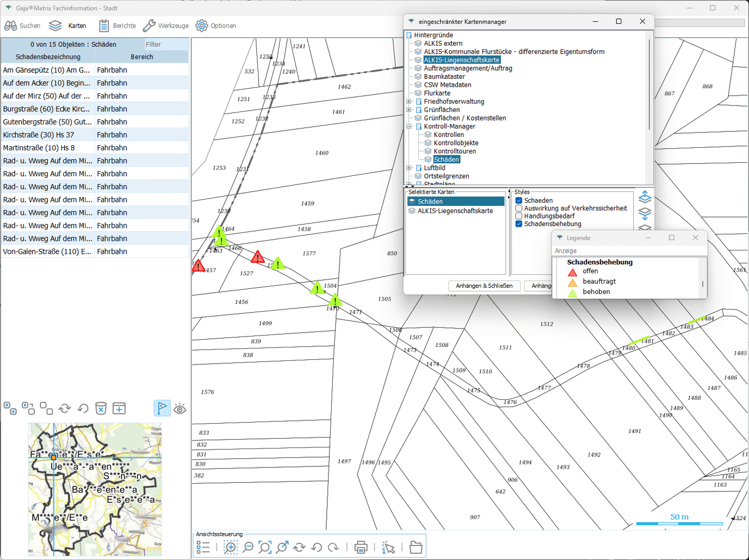The height and width of the screenshot is (560, 749).
Task: Click the Filter input field
Action: coord(166,44)
